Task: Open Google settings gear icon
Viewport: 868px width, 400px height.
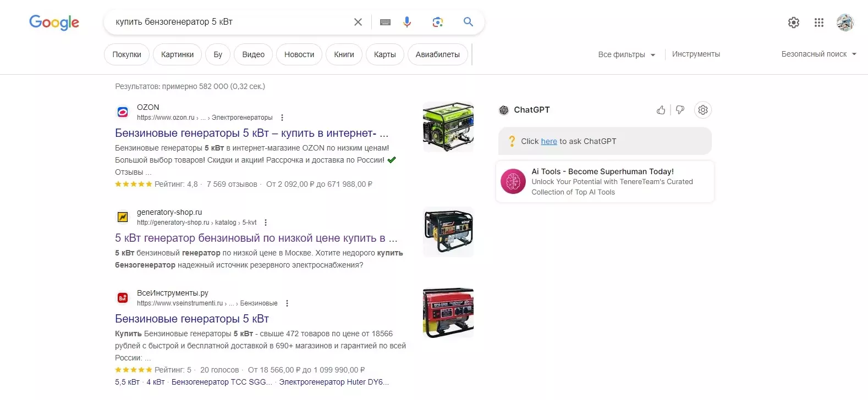Action: pyautogui.click(x=794, y=23)
